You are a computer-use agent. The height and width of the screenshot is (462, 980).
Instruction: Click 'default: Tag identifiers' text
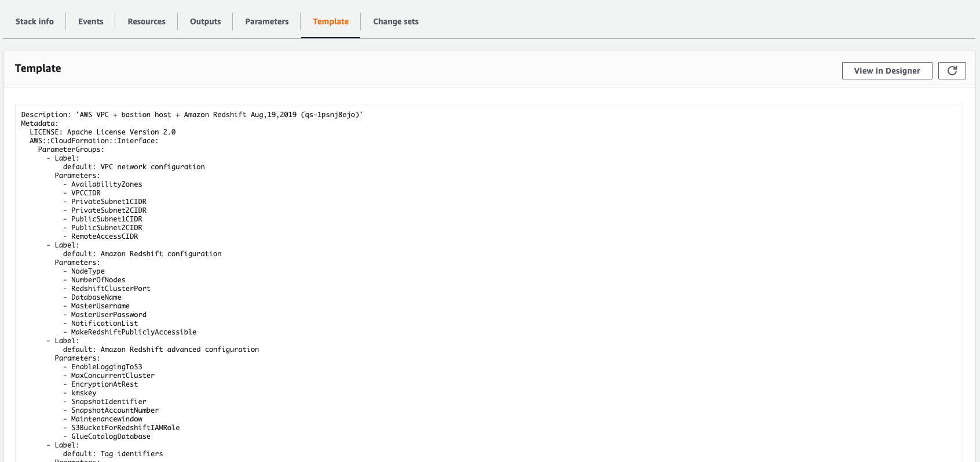pos(113,454)
